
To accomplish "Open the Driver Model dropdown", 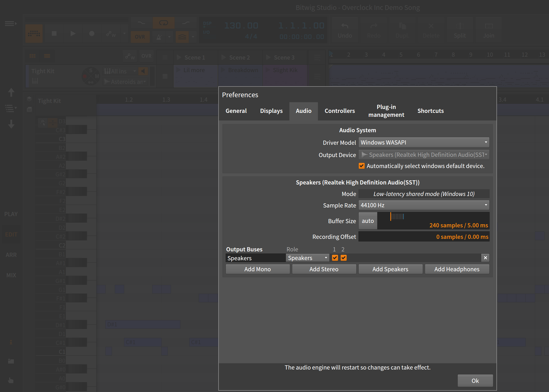I will coord(424,142).
